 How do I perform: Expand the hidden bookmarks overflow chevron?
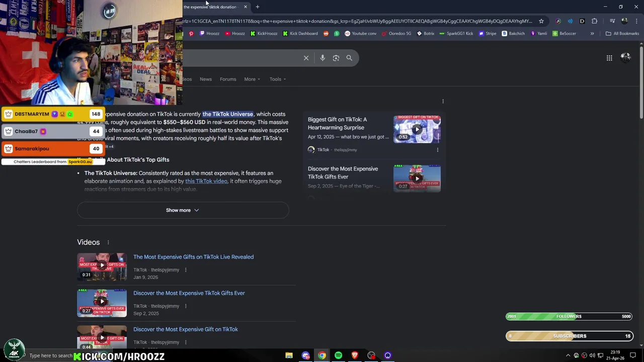coord(592,34)
